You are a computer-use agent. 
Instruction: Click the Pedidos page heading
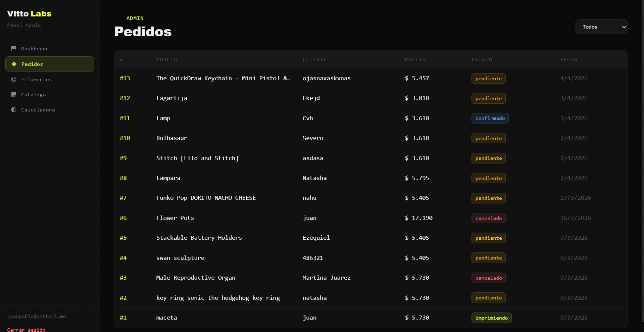pyautogui.click(x=143, y=32)
